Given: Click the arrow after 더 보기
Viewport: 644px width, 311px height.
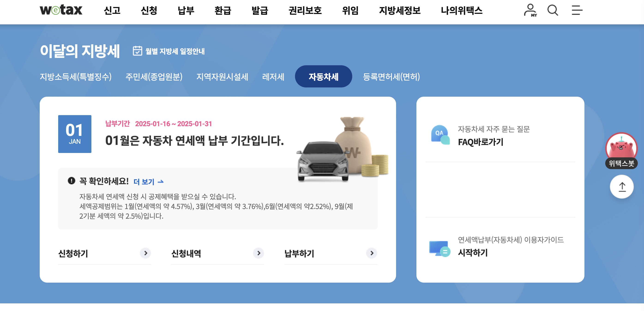Looking at the screenshot, I should (x=160, y=182).
